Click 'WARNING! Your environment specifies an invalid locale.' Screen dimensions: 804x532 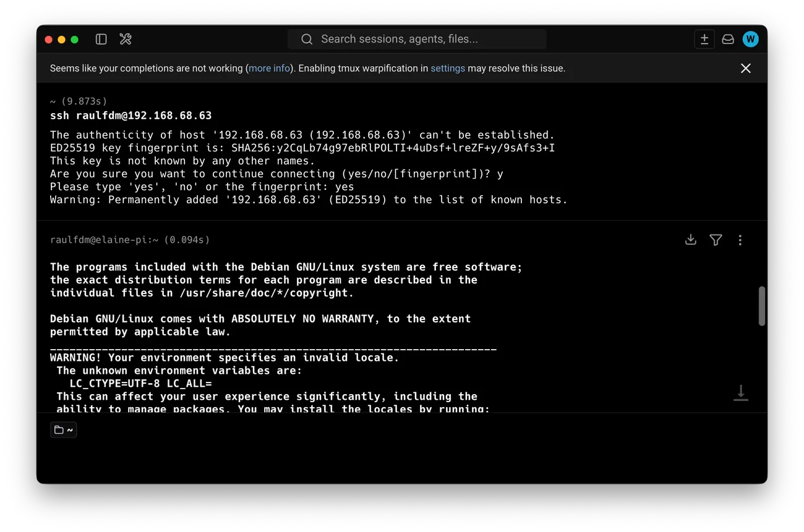(225, 358)
